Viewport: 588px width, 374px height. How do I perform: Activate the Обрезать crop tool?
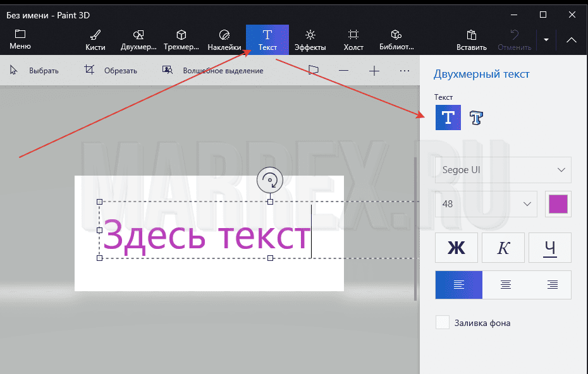[111, 71]
